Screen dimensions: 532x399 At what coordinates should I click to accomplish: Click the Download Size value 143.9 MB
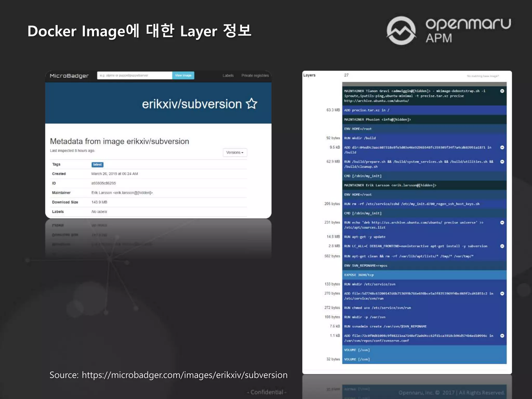click(x=99, y=202)
